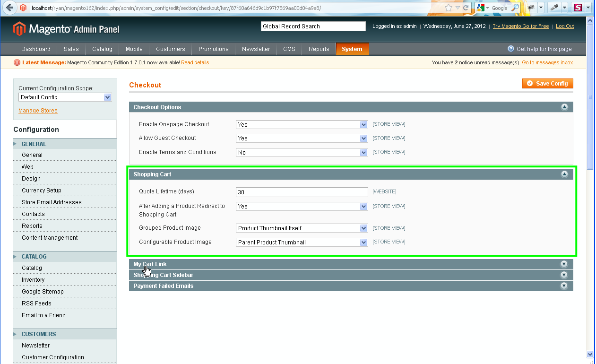
Task: Open the Go to messages inbox link
Action: tap(547, 62)
